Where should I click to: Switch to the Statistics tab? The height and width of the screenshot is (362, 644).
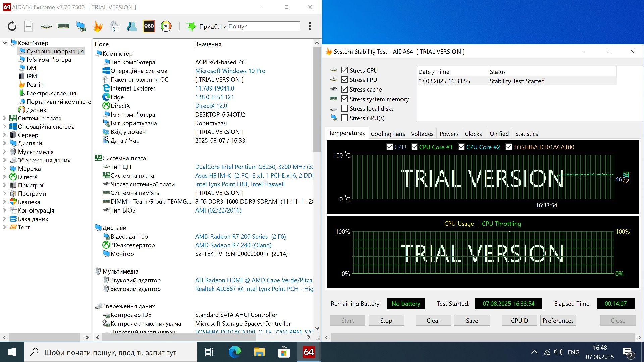point(526,134)
